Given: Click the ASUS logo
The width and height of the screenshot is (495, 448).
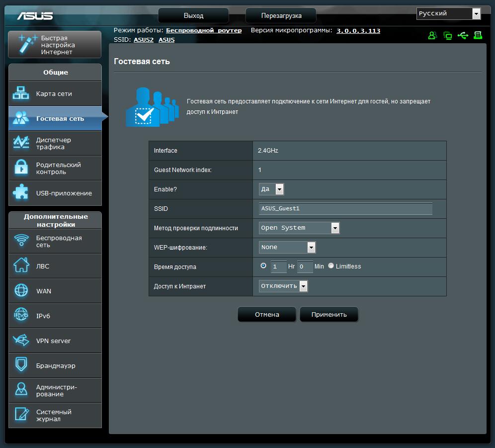Looking at the screenshot, I should [x=35, y=15].
